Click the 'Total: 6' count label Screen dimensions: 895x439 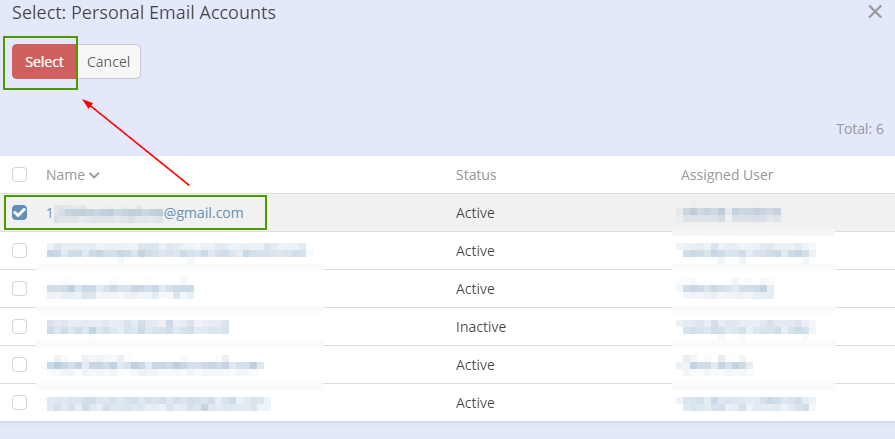pos(860,129)
